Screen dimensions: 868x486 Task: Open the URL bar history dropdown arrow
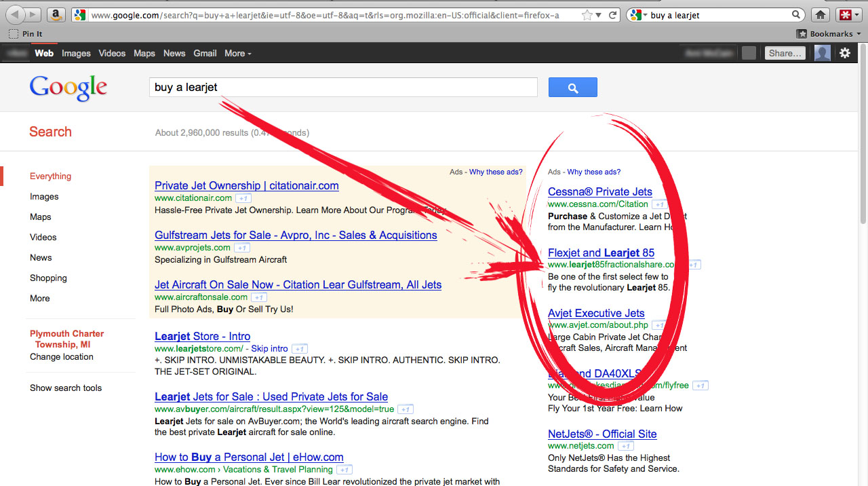(x=598, y=15)
